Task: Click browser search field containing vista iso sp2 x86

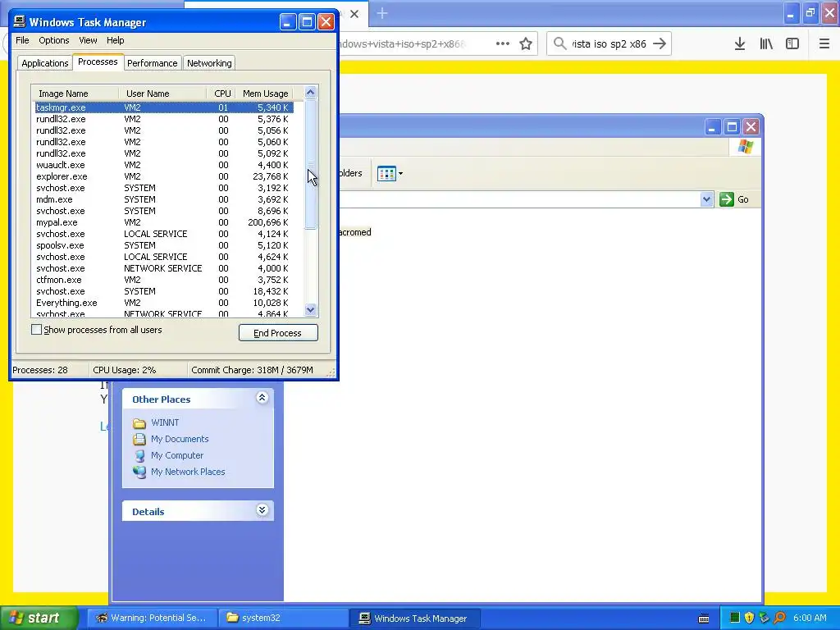Action: pos(609,44)
